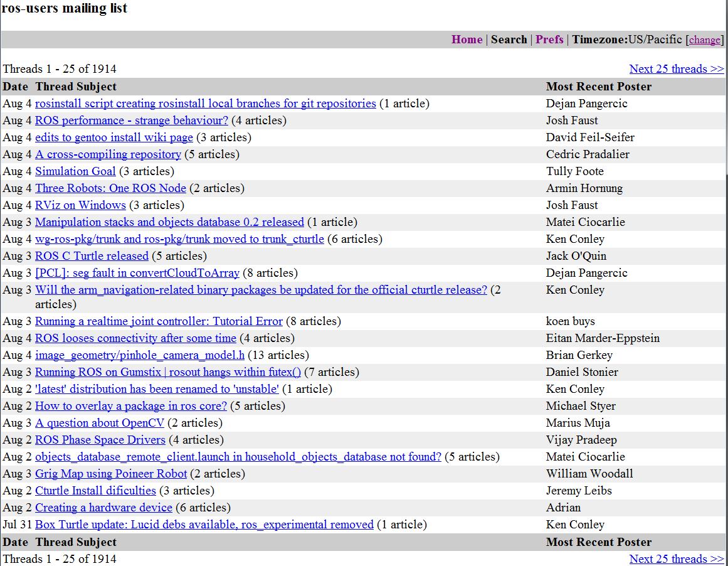
Task: Open 'edits to gentoo install wiki page' thread
Action: 113,137
